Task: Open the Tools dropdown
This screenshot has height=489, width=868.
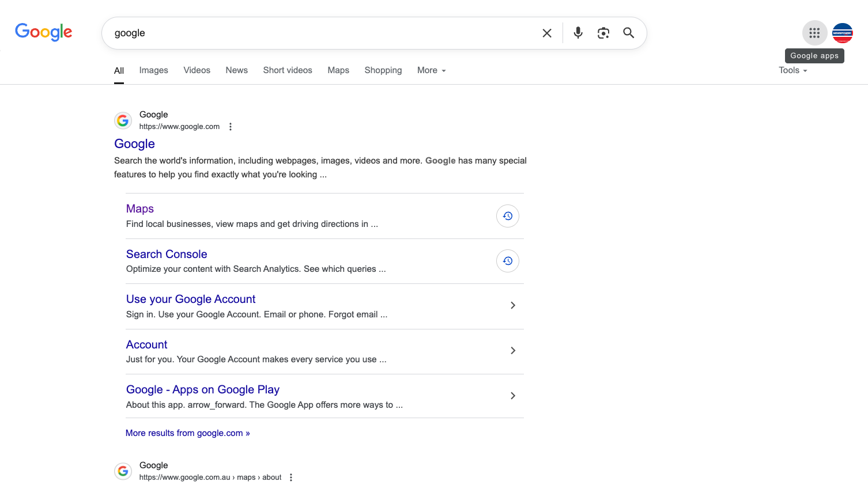Action: (793, 70)
